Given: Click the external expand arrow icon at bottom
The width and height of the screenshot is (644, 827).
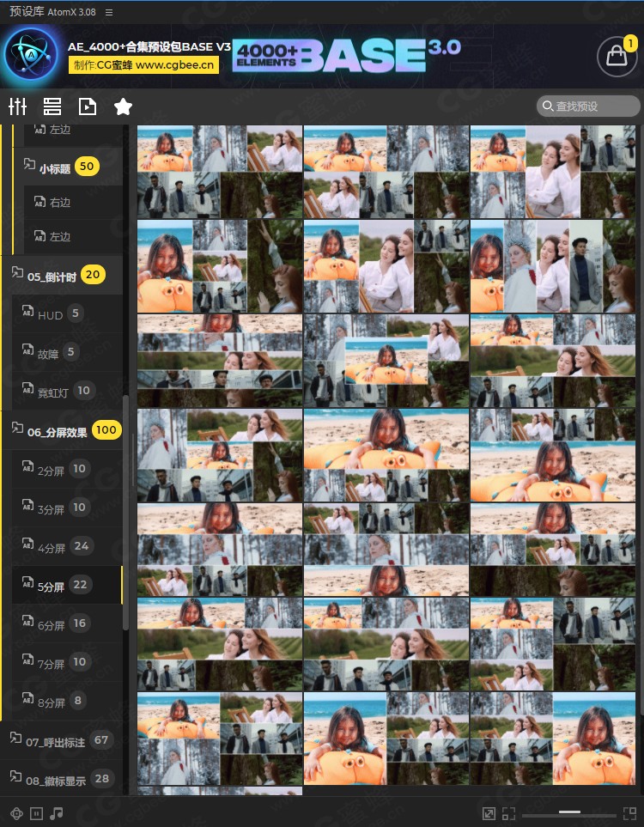Looking at the screenshot, I should [489, 814].
